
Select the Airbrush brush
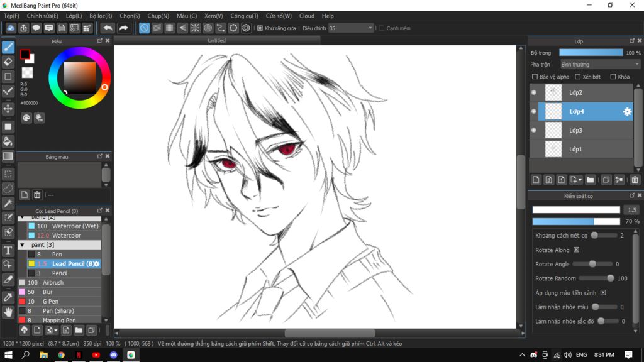pos(59,283)
